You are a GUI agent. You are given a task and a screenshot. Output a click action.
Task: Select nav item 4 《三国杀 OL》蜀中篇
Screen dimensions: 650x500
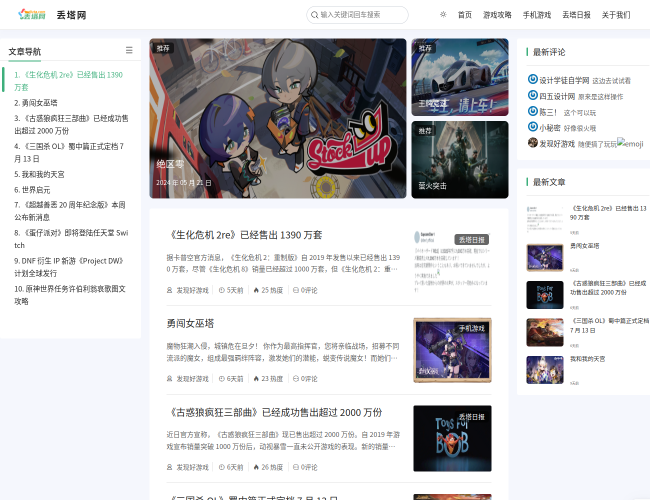[x=69, y=152]
